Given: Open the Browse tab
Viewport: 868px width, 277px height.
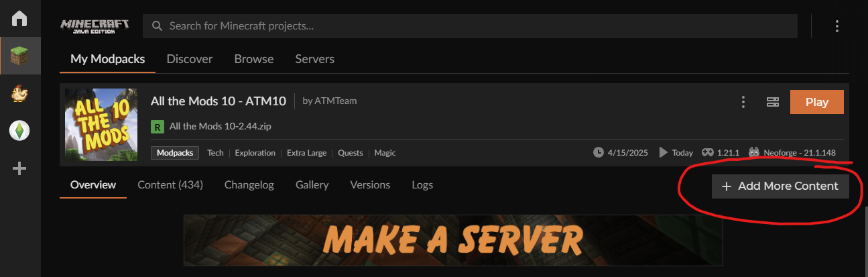Looking at the screenshot, I should 254,59.
